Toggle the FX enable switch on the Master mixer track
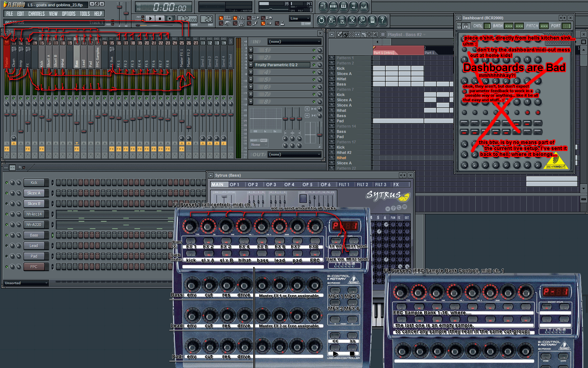The width and height of the screenshot is (588, 368). click(6, 149)
